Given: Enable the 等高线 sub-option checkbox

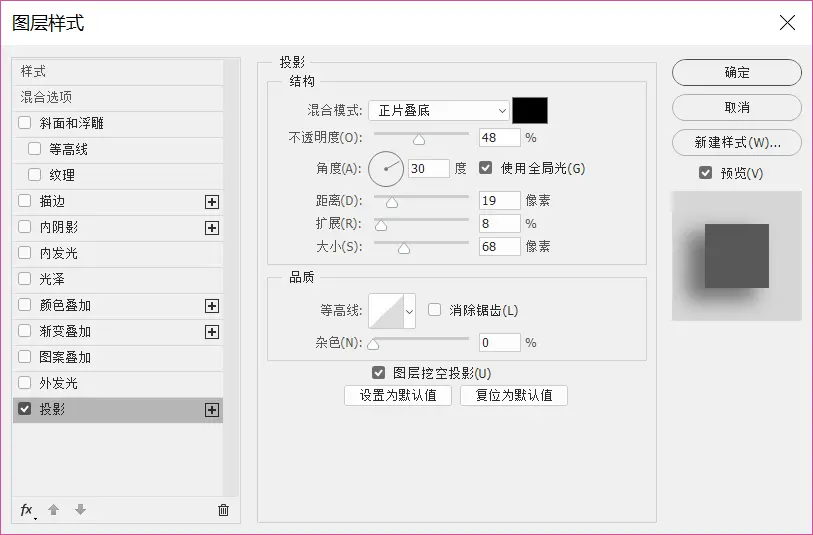Looking at the screenshot, I should [x=34, y=149].
